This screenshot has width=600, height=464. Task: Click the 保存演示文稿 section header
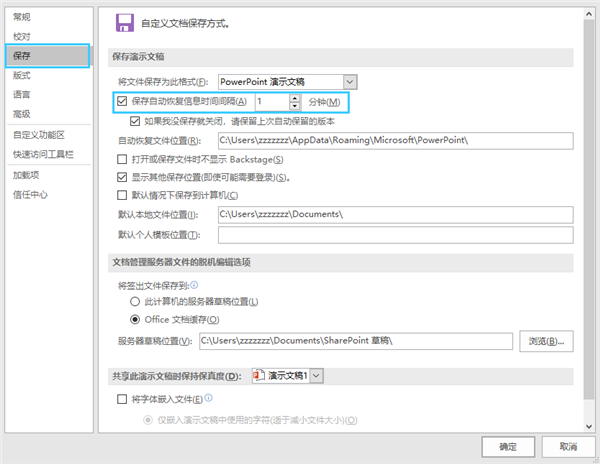[341, 57]
